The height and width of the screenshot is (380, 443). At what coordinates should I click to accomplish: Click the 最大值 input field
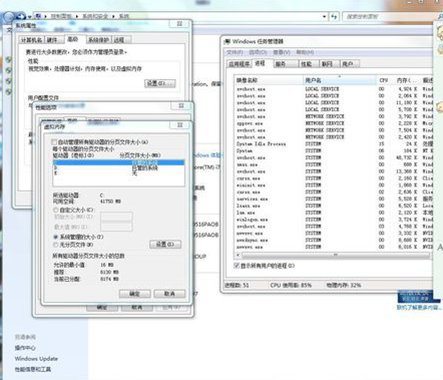tap(116, 227)
